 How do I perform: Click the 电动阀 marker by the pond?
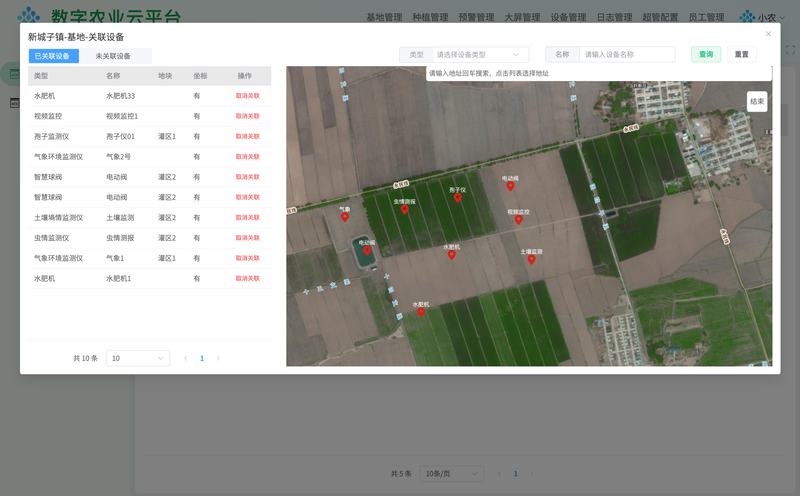367,250
